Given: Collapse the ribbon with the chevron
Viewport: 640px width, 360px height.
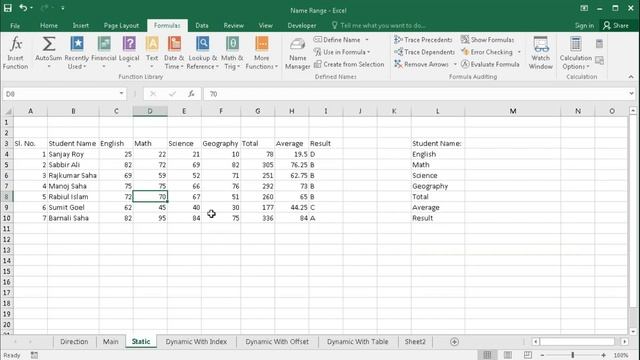Looking at the screenshot, I should (x=631, y=77).
